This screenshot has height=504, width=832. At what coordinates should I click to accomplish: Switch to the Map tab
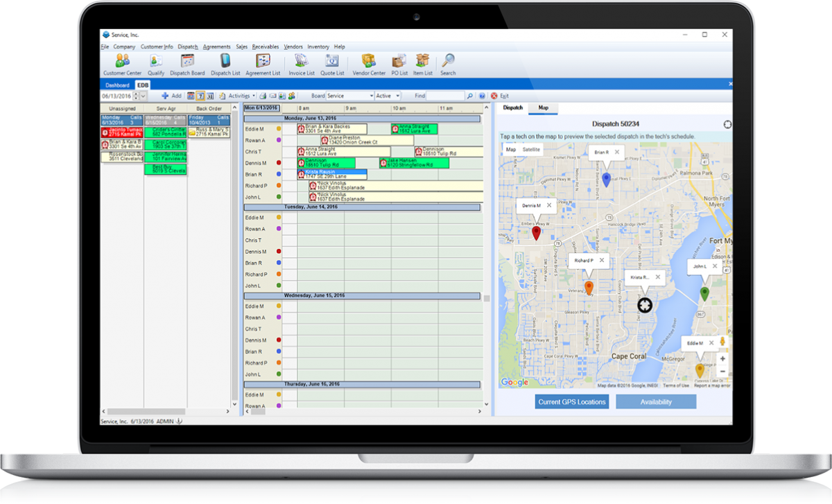pos(543,108)
